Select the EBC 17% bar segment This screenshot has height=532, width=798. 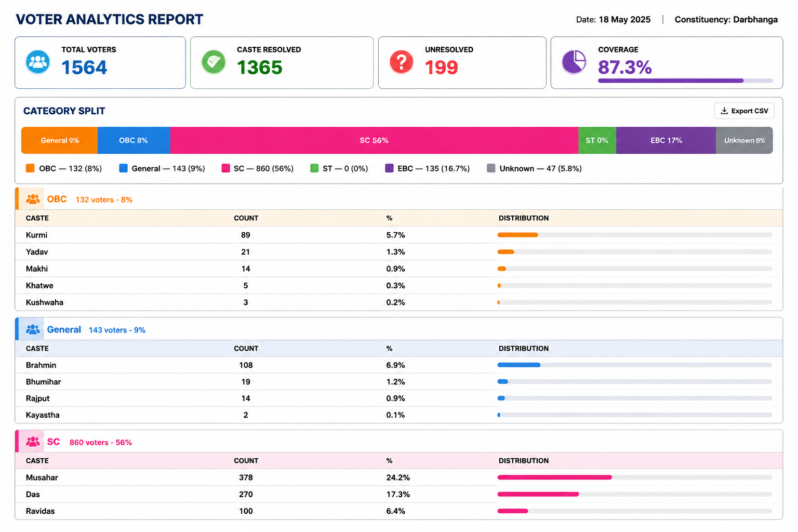666,140
